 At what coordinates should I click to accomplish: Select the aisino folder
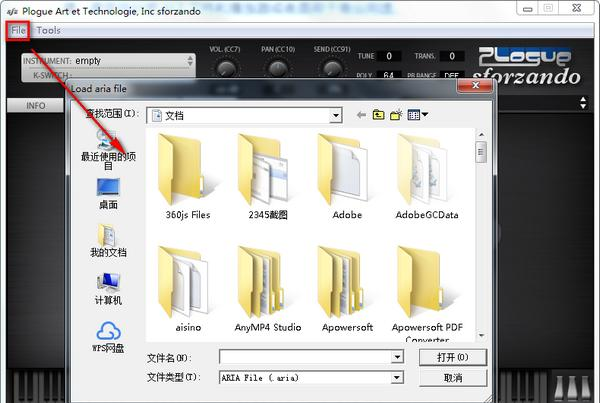(188, 289)
